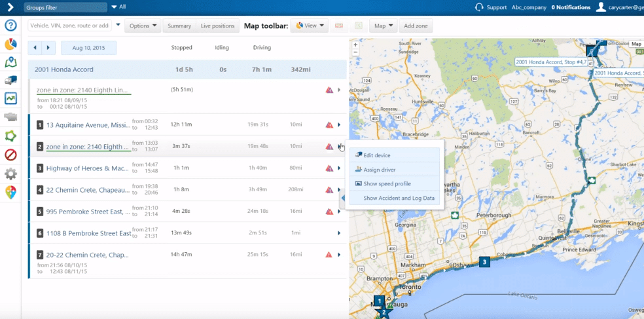Open the 1108 B Pembroke Street East stop

89,233
